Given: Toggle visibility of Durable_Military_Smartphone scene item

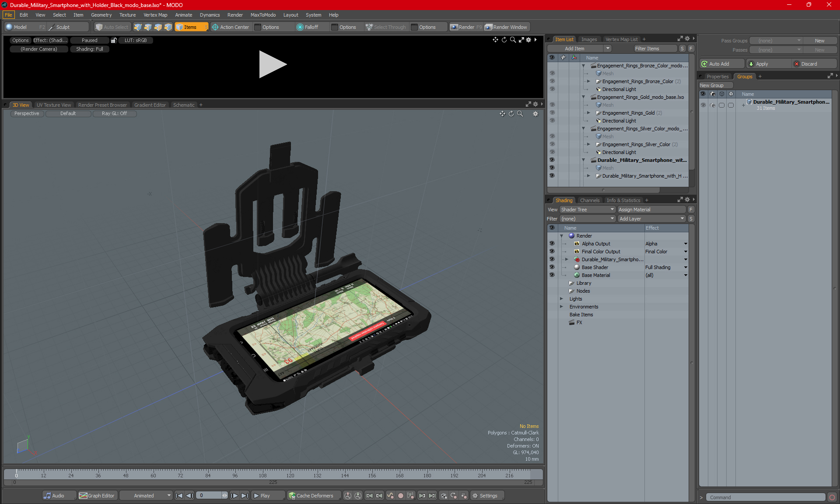Looking at the screenshot, I should click(552, 160).
